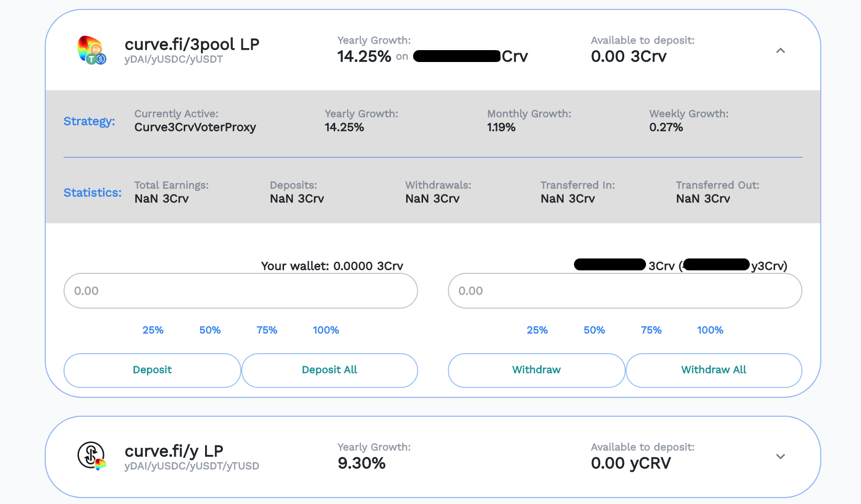Set deposit amount to 75%
This screenshot has width=861, height=504.
tap(267, 330)
